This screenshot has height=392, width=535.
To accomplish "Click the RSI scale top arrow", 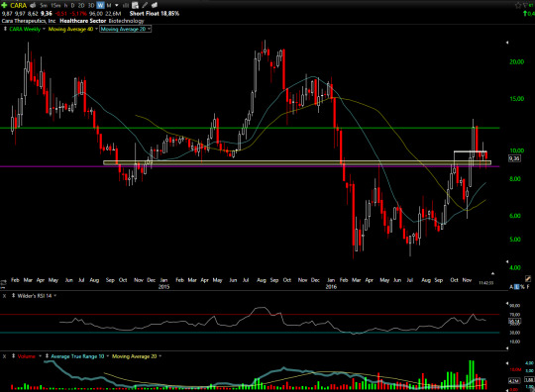I will [x=507, y=303].
